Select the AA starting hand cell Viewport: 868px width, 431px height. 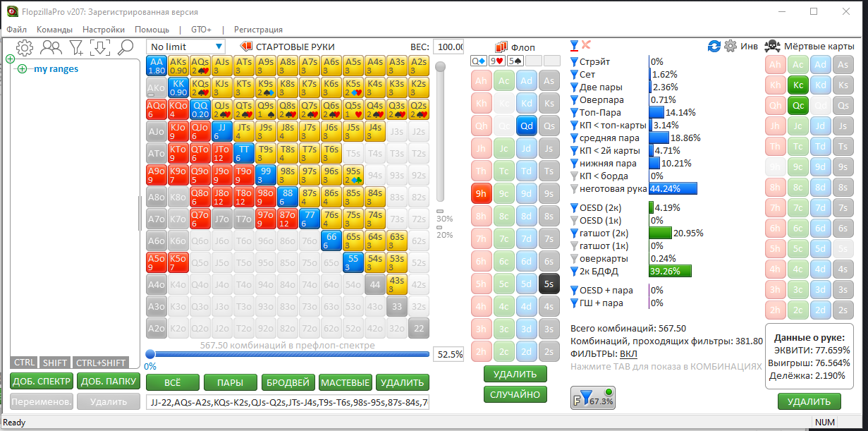(x=157, y=66)
